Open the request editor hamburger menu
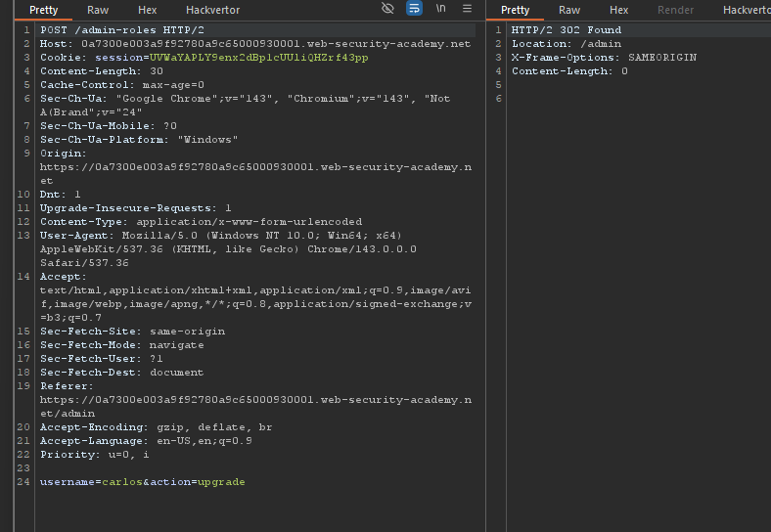The height and width of the screenshot is (532, 771). (x=467, y=9)
